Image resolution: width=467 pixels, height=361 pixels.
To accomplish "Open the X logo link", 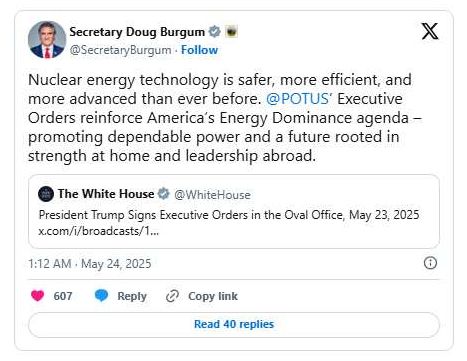I will tap(430, 31).
